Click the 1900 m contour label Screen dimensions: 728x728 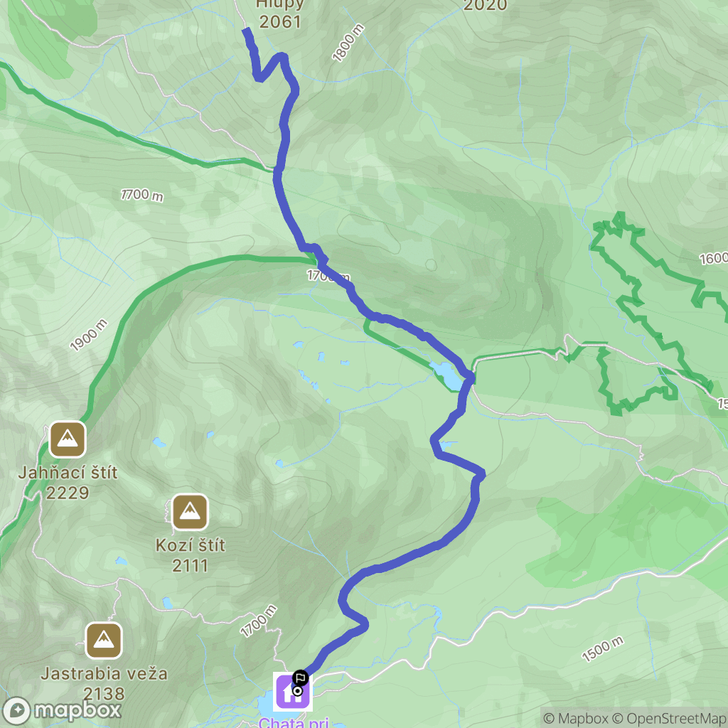[x=89, y=336]
